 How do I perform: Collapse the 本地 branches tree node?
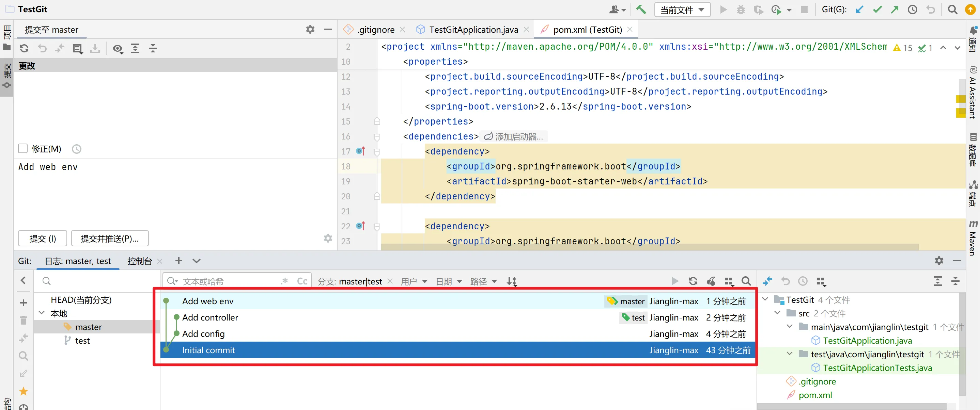coord(42,313)
